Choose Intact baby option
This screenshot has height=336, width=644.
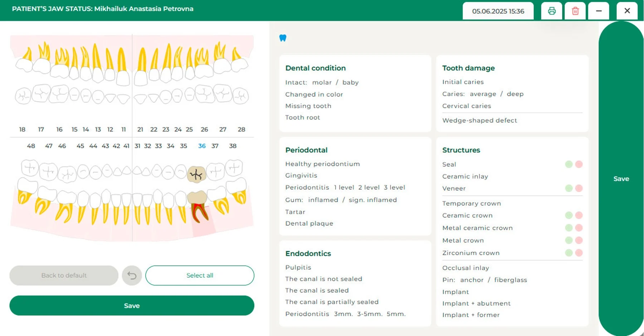[350, 82]
